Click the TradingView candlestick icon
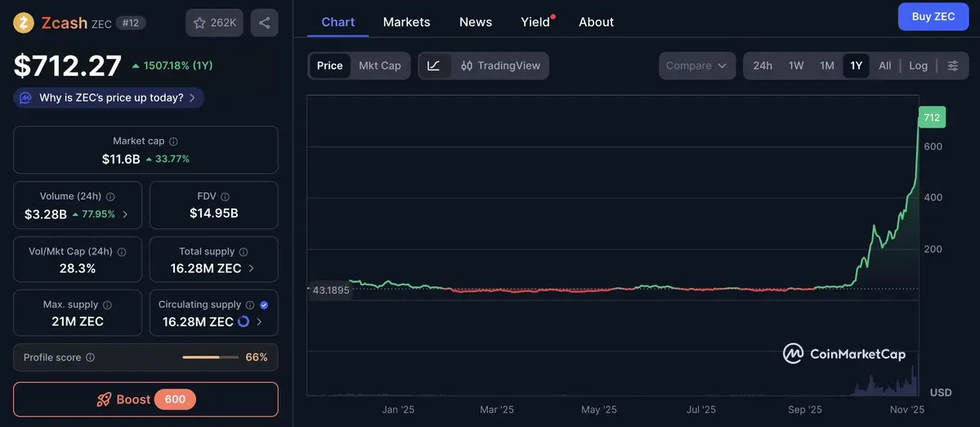 pos(467,65)
